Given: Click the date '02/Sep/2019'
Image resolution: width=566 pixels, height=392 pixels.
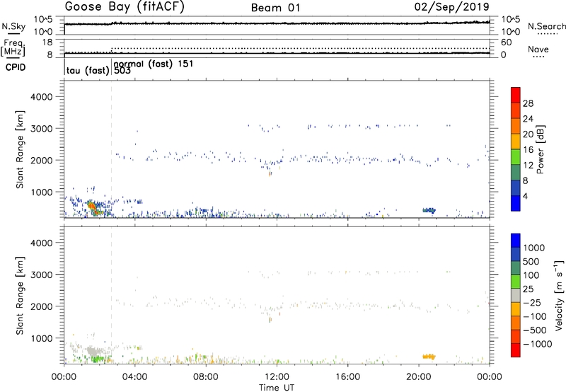Looking at the screenshot, I should pyautogui.click(x=452, y=7).
